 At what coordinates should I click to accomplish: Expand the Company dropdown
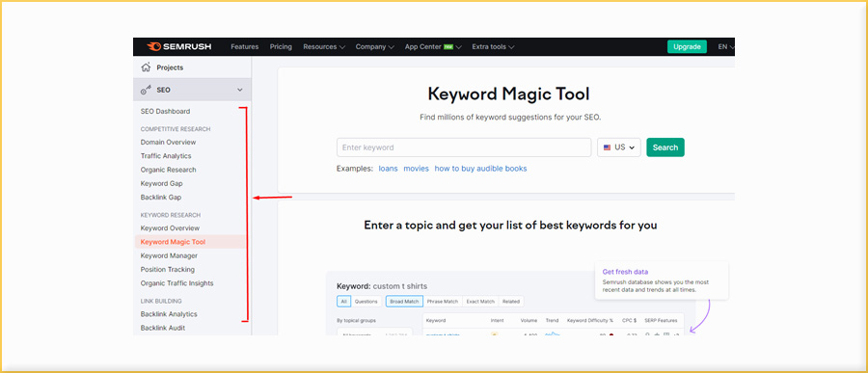coord(375,47)
